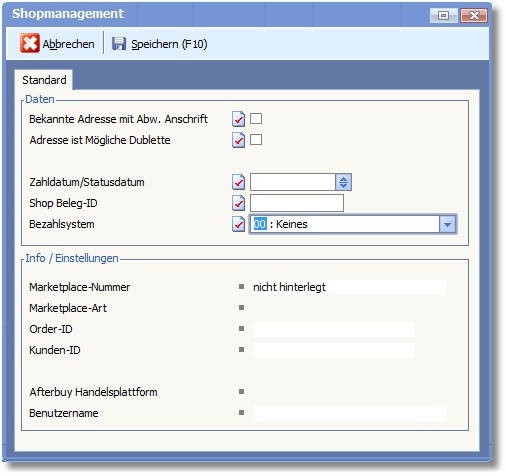Click the Zahldatum/Statusdatum spinner arrows
Image resolution: width=506 pixels, height=476 pixels.
(x=343, y=182)
